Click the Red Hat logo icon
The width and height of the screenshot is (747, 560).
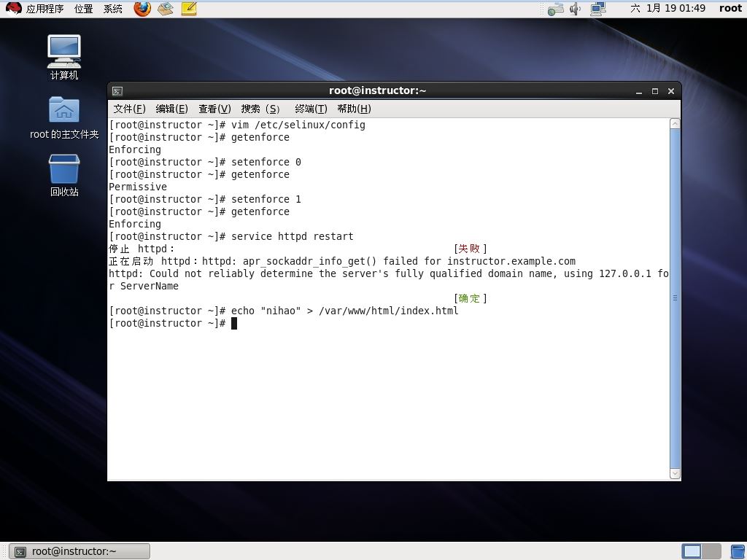coord(13,8)
